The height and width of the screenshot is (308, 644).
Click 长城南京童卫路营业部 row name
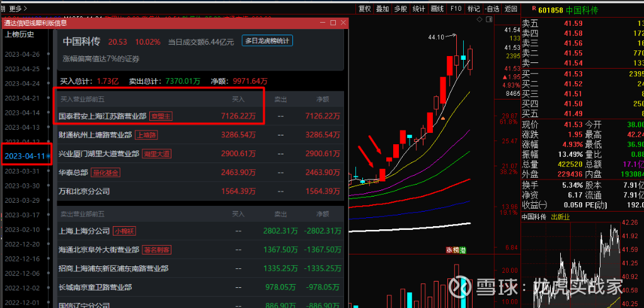95,287
